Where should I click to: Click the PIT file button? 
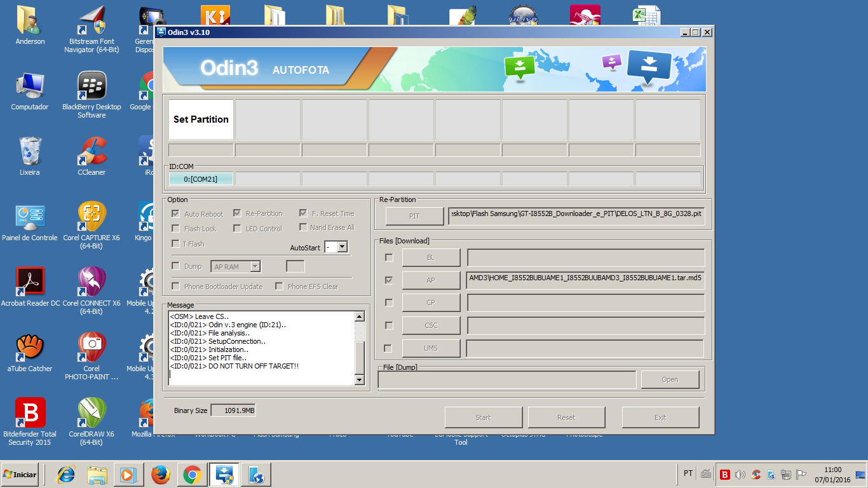tap(414, 216)
